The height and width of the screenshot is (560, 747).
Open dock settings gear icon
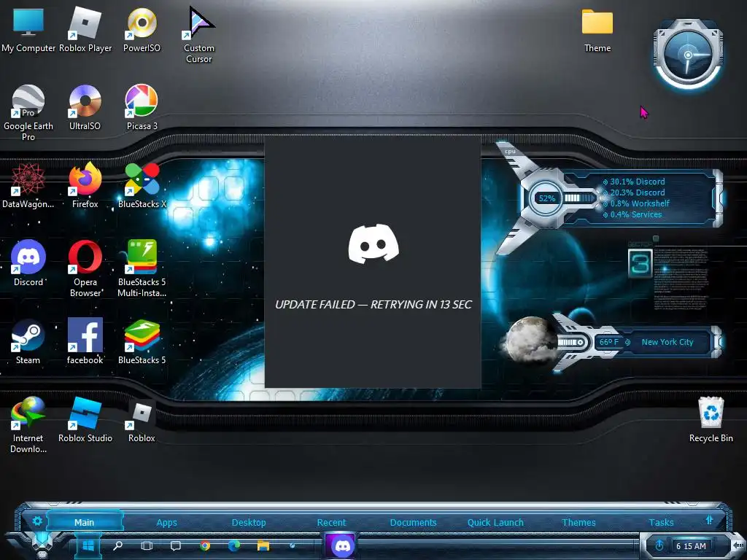click(x=37, y=521)
